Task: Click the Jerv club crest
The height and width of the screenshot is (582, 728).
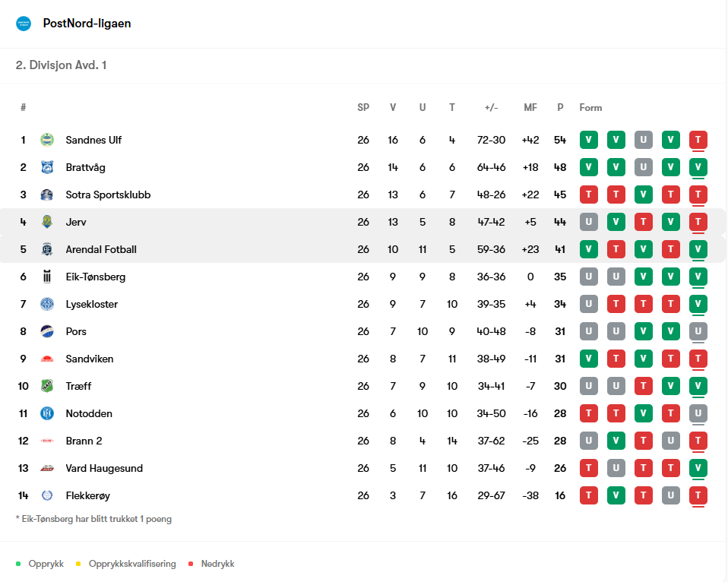Action: 47,222
